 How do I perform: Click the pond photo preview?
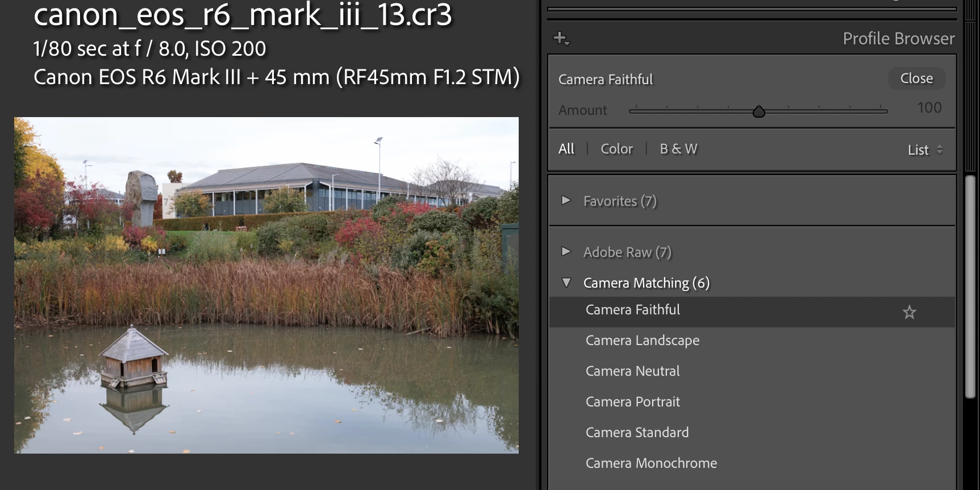pos(266,285)
